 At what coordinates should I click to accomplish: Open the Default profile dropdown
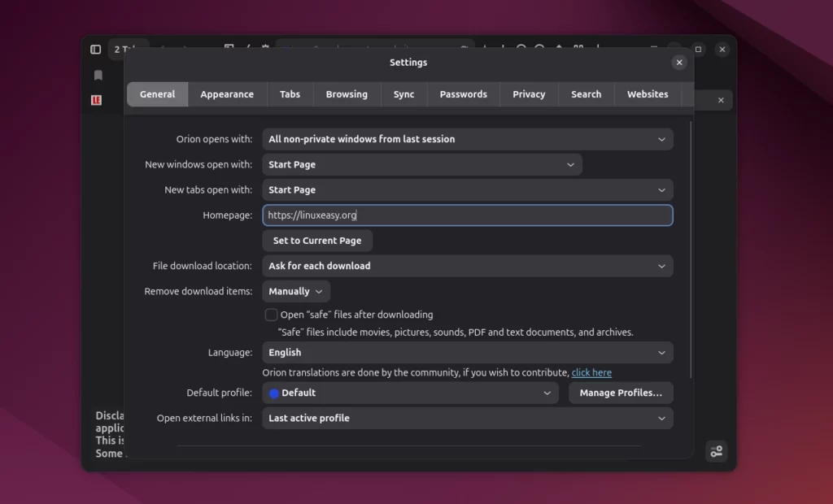pyautogui.click(x=410, y=393)
